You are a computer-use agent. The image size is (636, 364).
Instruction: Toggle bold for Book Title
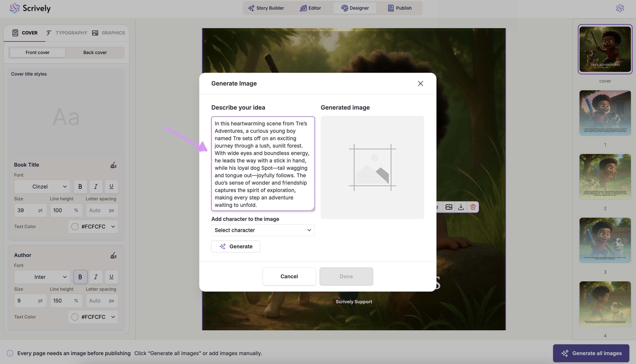click(80, 186)
